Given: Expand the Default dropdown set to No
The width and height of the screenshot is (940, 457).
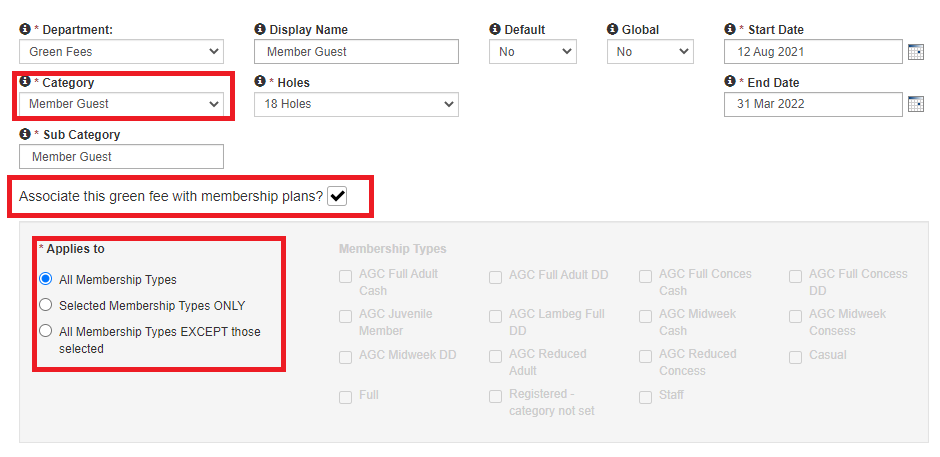Looking at the screenshot, I should pos(533,52).
